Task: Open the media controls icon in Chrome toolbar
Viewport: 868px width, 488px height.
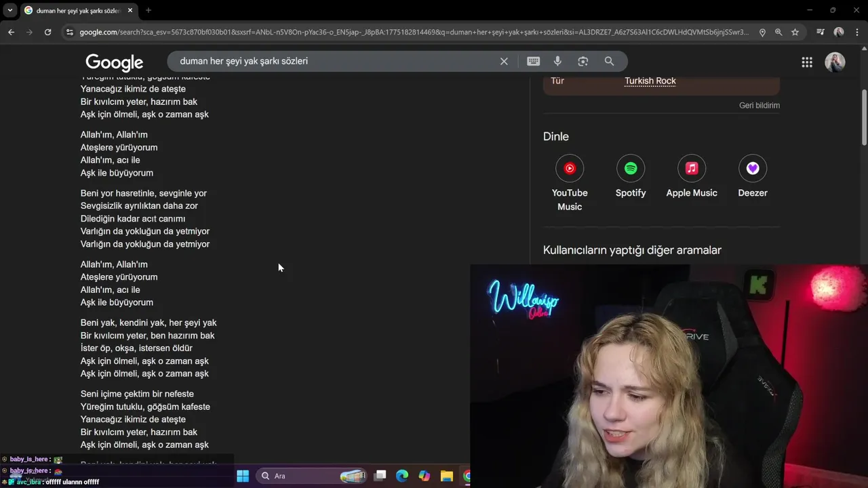Action: pos(821,32)
